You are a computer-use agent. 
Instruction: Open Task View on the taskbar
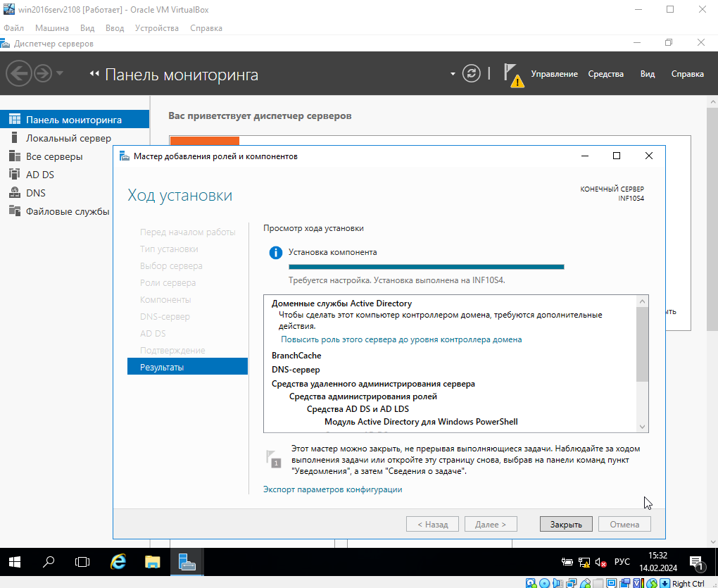pyautogui.click(x=82, y=562)
